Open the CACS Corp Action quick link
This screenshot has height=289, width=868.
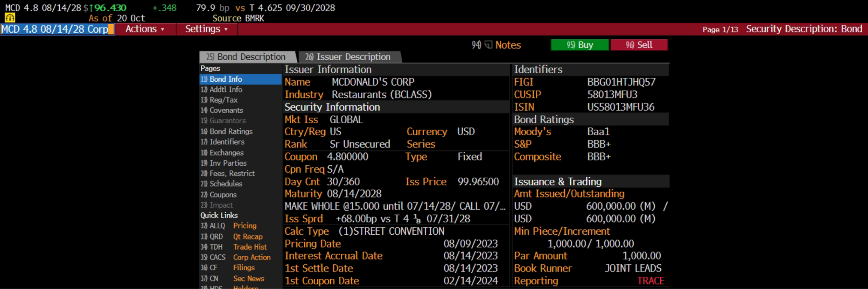pyautogui.click(x=235, y=257)
